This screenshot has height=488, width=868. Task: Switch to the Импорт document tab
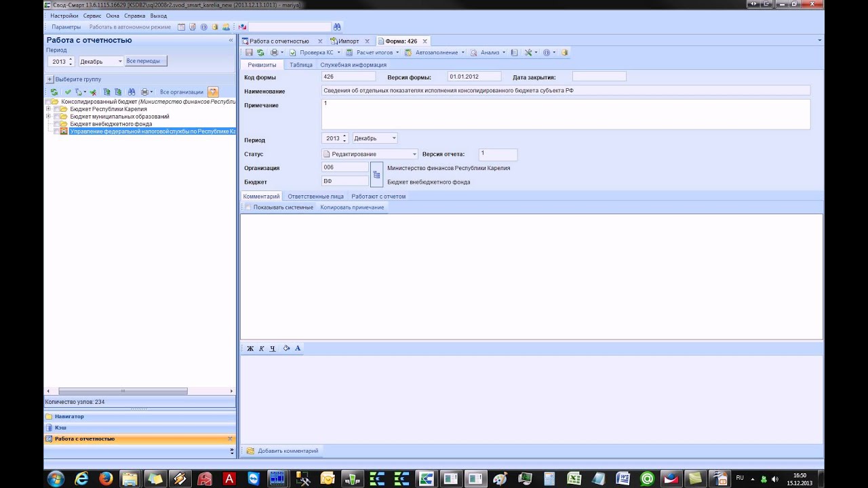[x=349, y=41]
